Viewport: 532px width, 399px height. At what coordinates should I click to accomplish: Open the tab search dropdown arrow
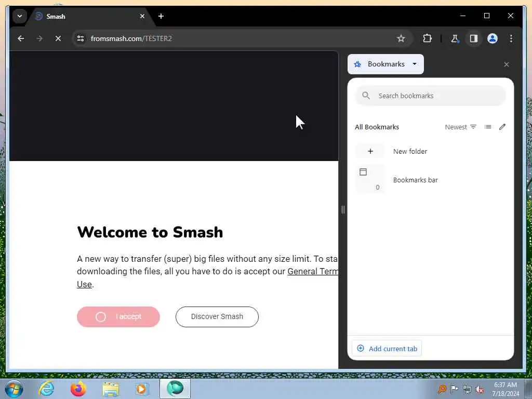pyautogui.click(x=20, y=16)
